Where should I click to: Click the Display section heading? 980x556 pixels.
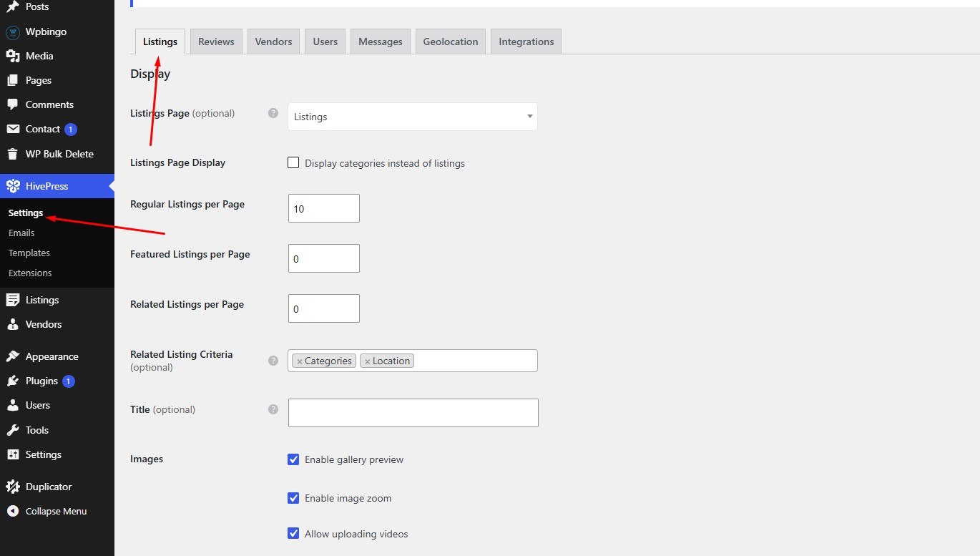150,74
